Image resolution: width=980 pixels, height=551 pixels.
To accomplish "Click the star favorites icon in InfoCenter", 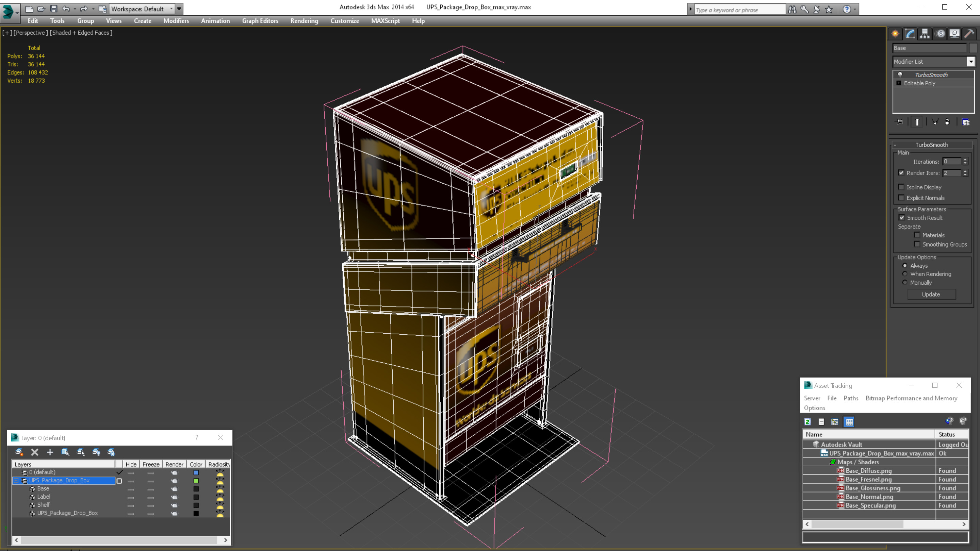I will [x=829, y=9].
